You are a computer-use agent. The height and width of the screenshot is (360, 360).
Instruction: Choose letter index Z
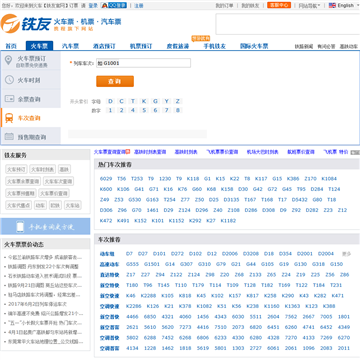178,101
